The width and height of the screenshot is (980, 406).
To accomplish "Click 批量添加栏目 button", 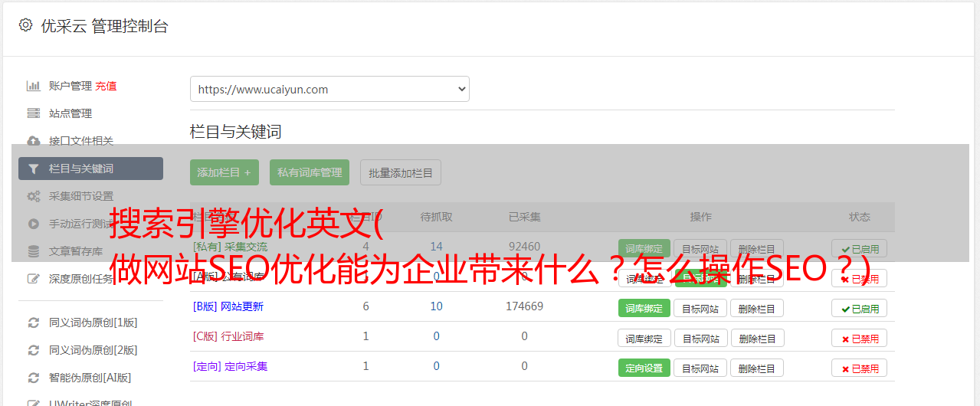I will point(401,172).
